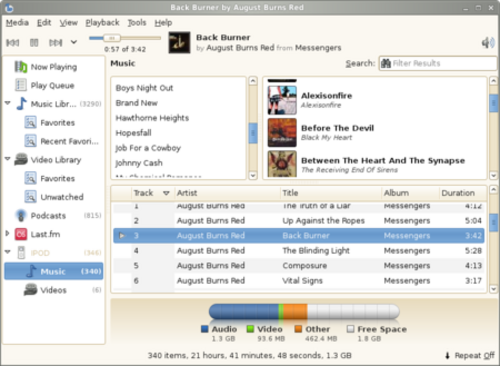Pause playback with the pause button

[x=34, y=43]
